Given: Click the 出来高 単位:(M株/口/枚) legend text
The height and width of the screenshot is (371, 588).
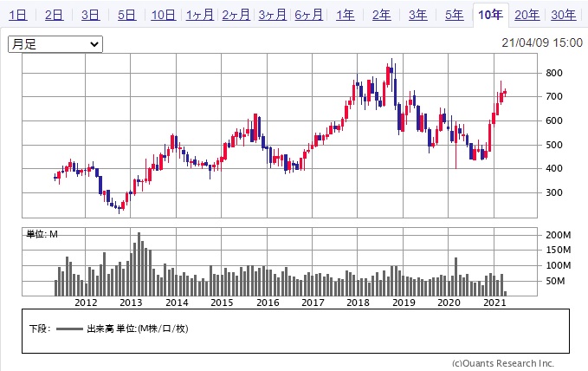Looking at the screenshot, I should pyautogui.click(x=137, y=329).
